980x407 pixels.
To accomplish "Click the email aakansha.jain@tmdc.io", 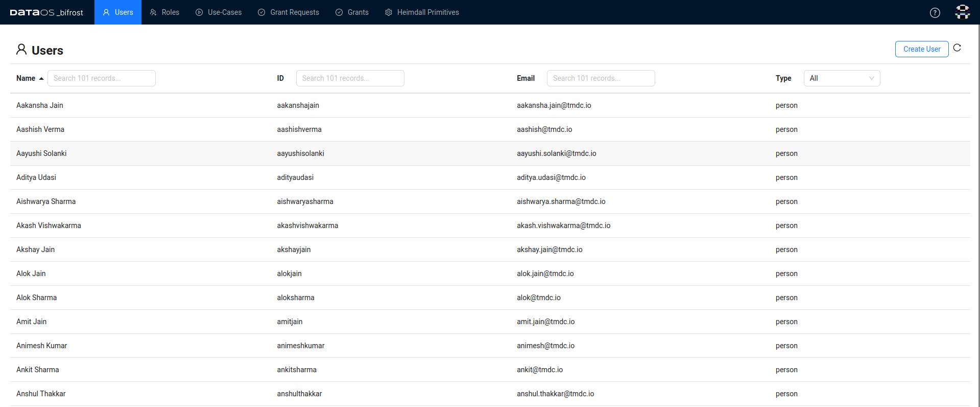I will click(x=554, y=105).
